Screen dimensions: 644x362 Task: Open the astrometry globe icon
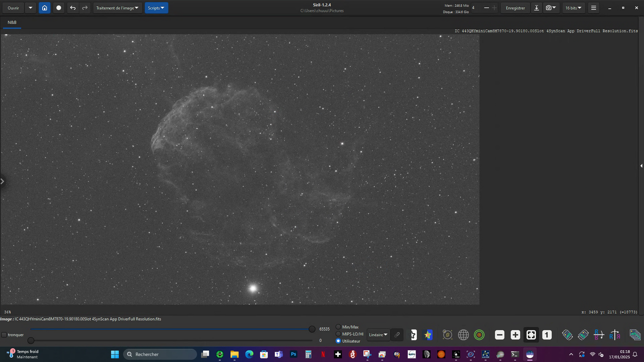pyautogui.click(x=463, y=335)
